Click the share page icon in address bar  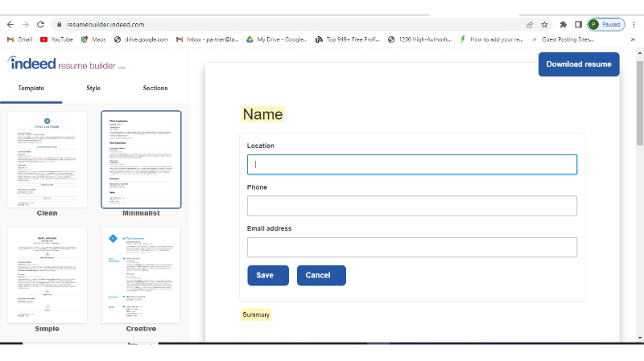(529, 25)
